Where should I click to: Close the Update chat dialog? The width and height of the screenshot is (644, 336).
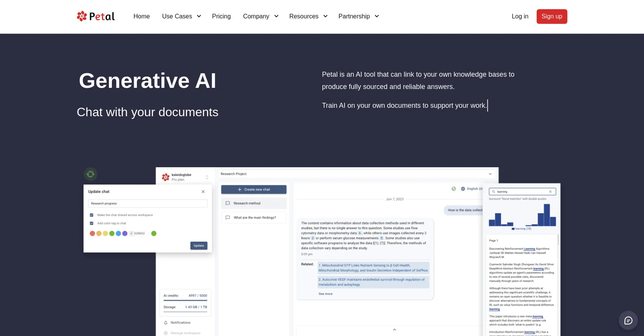(203, 192)
